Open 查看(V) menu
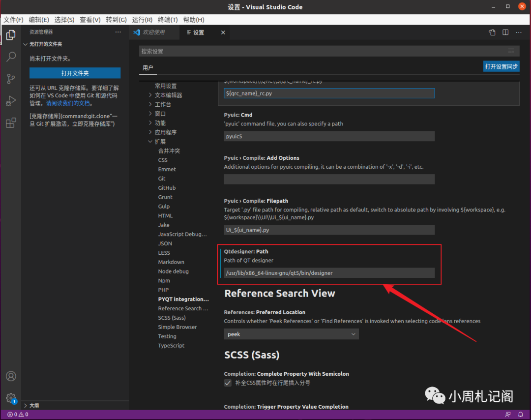 pos(90,20)
